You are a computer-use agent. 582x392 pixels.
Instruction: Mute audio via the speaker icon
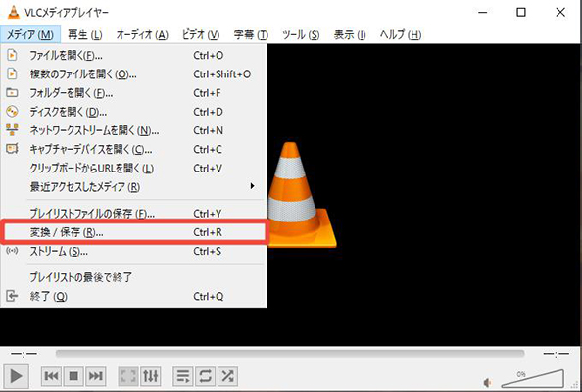pyautogui.click(x=488, y=382)
